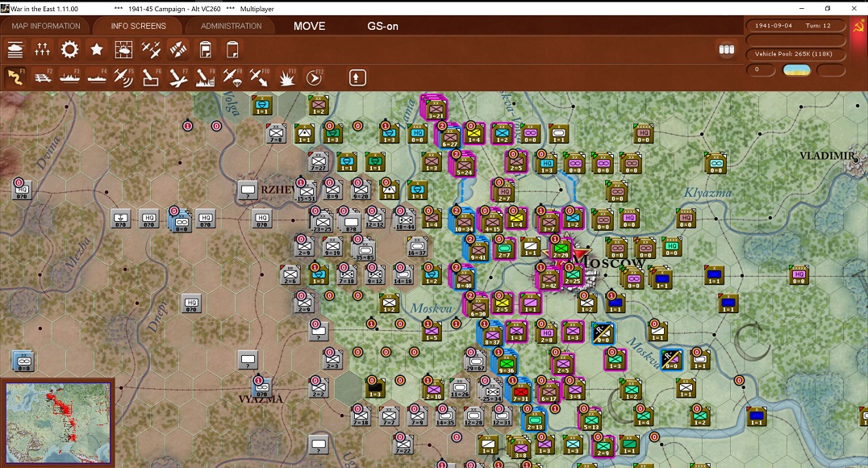Viewport: 868px width, 468px height.
Task: Click the MOVE mode label
Action: (310, 26)
